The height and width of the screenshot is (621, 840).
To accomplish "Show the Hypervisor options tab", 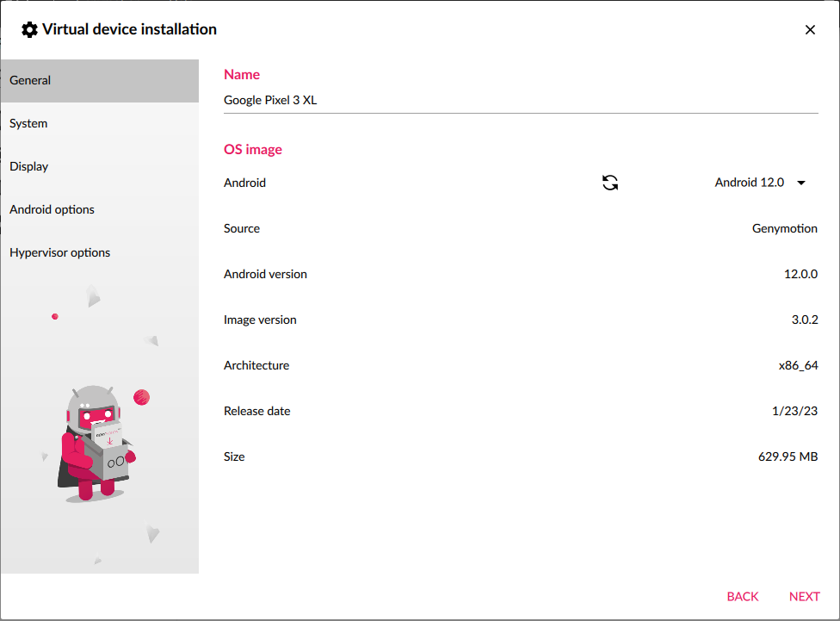I will 100,253.
